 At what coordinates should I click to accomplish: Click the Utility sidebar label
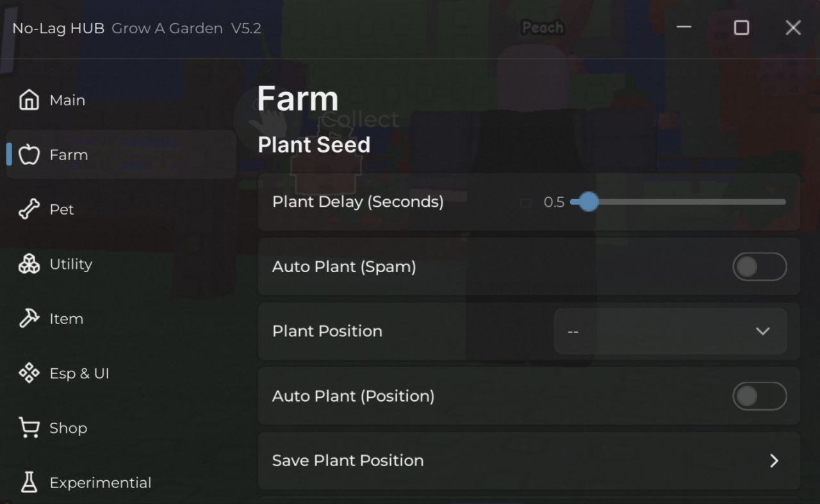tap(70, 264)
